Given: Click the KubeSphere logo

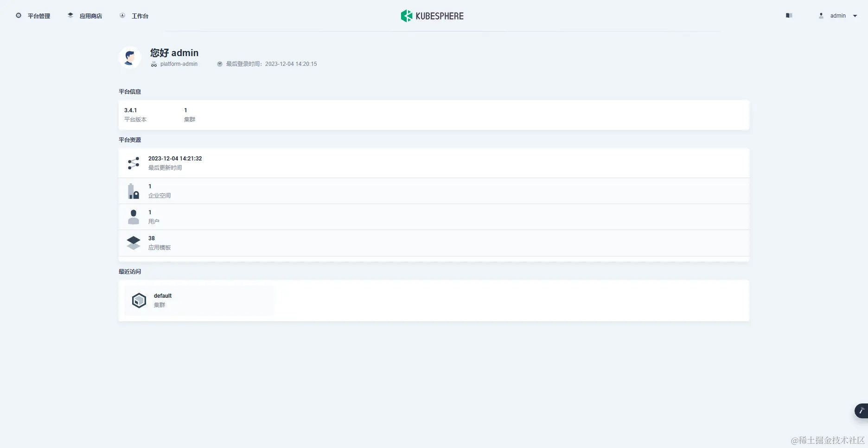Looking at the screenshot, I should 432,16.
